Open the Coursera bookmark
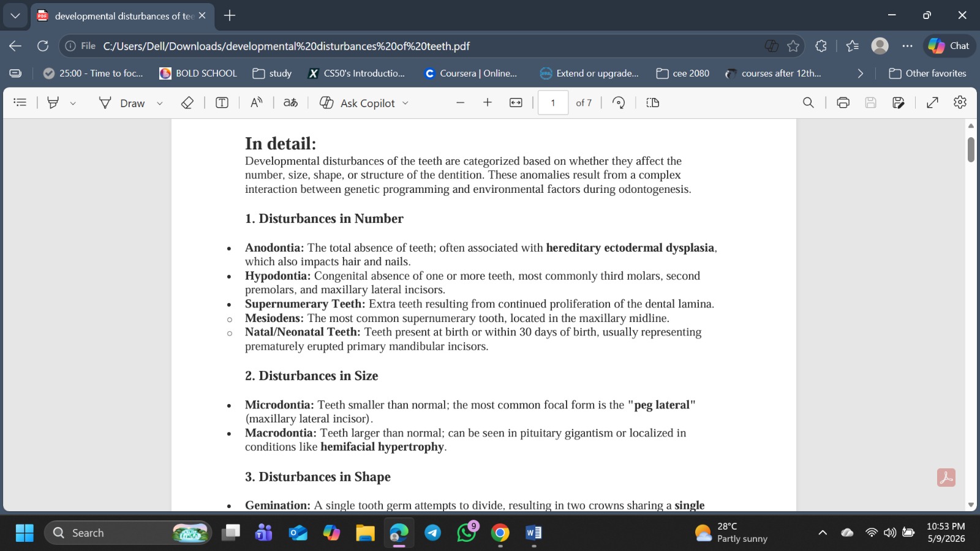 click(471, 73)
